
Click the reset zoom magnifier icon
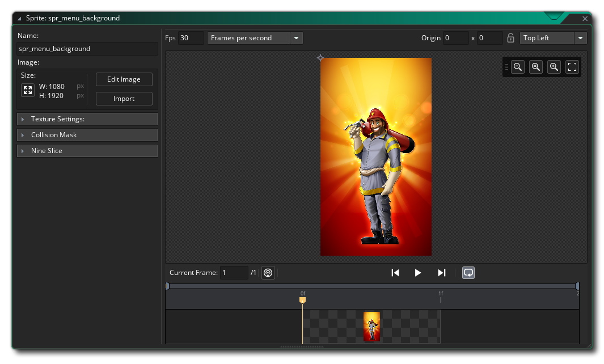[536, 67]
